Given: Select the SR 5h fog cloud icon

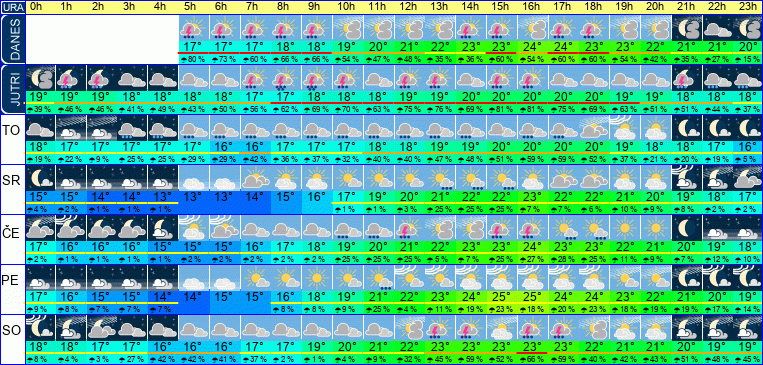Looking at the screenshot, I should (x=194, y=178).
